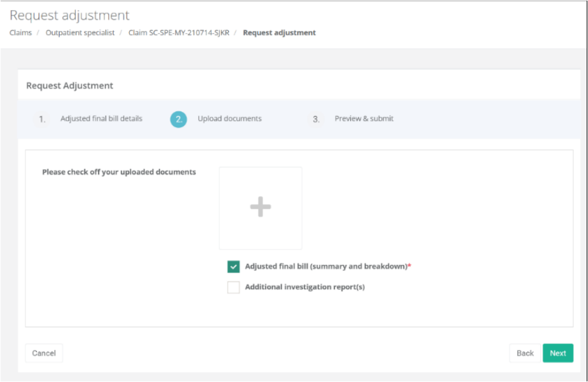Viewport: 588px width, 382px height.
Task: Open Claim SC-SPE-MY-210714-SJKR breadcrumb link
Action: pyautogui.click(x=179, y=33)
